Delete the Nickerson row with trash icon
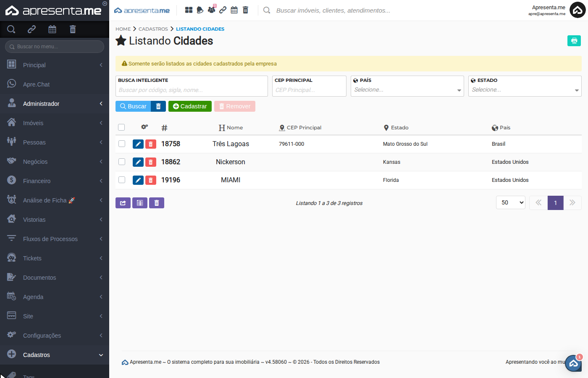Image resolution: width=588 pixels, height=378 pixels. 151,162
